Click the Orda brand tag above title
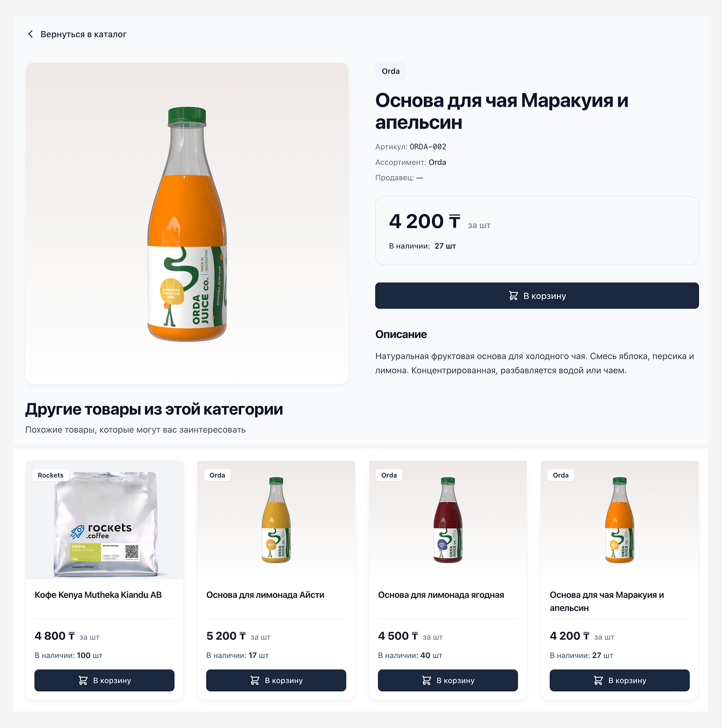This screenshot has width=722, height=728. [x=391, y=71]
